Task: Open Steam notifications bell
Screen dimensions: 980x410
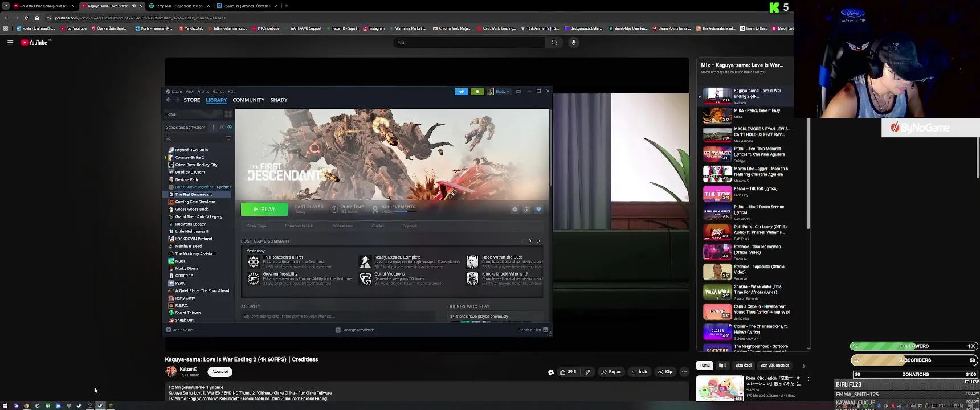Action: click(477, 91)
